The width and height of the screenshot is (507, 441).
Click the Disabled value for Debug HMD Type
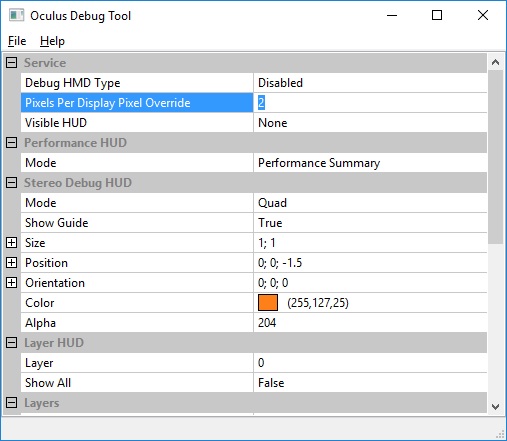[280, 83]
